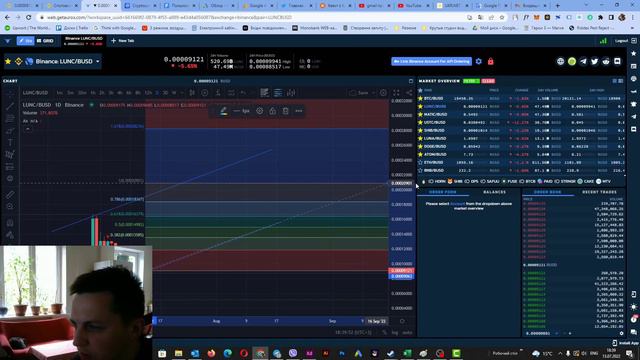Open chart settings gear at toolbar right
The image size is (640, 360).
[x=383, y=93]
